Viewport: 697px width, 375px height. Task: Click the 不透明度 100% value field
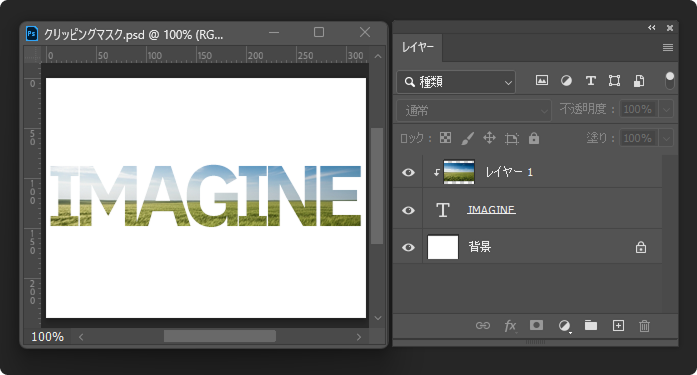click(x=638, y=109)
